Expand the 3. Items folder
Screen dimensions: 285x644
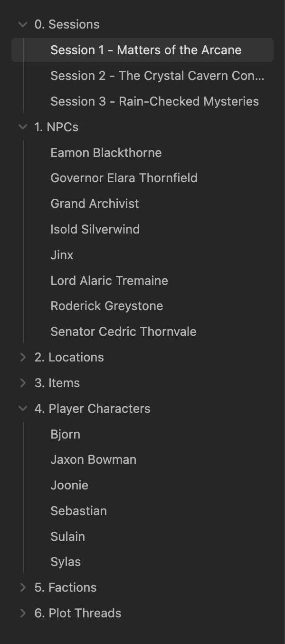23,383
